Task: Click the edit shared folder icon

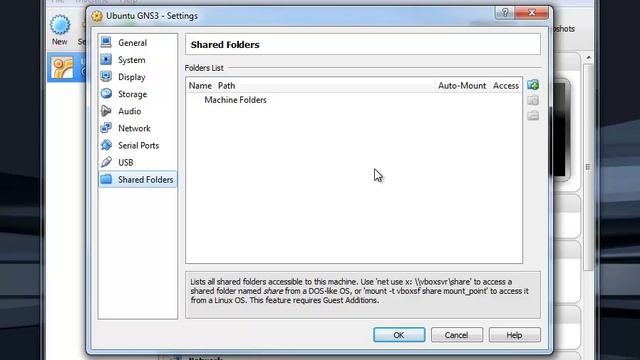Action: 533,100
